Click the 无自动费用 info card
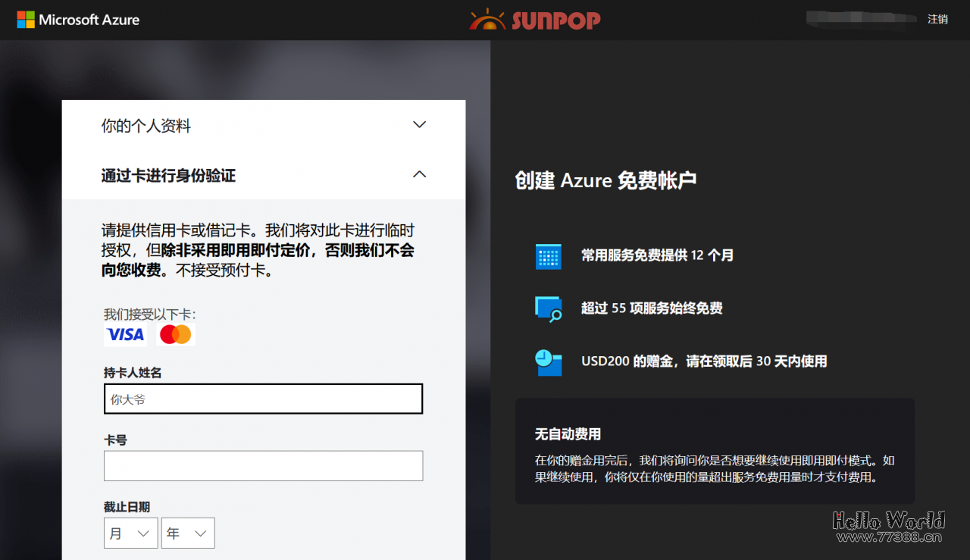Image resolution: width=970 pixels, height=560 pixels. click(x=715, y=451)
